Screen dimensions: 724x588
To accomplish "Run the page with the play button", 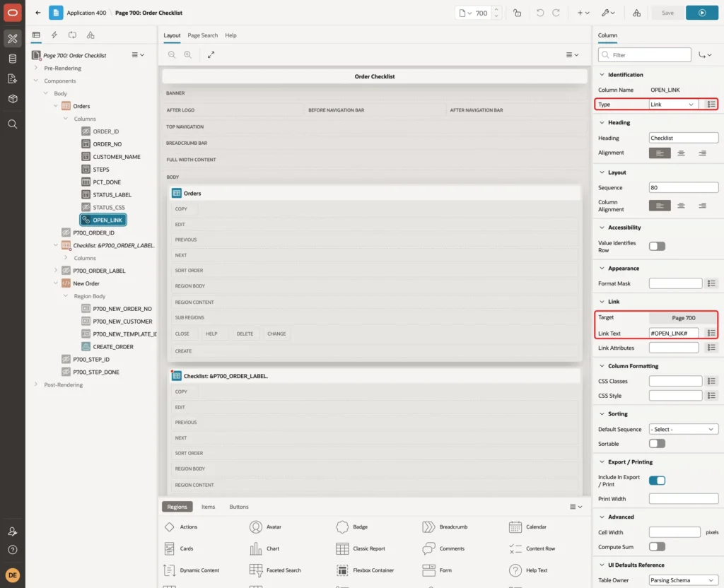I will [x=702, y=13].
